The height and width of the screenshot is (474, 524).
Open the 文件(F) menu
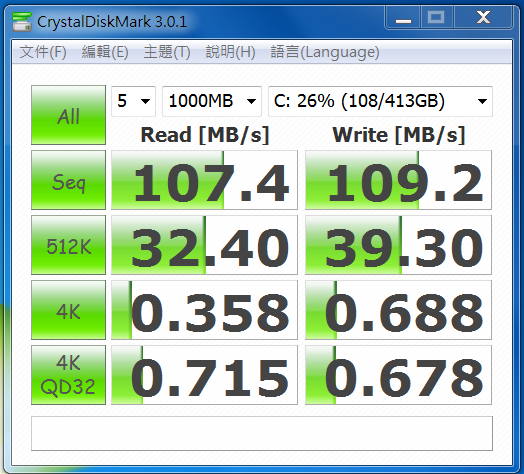point(43,52)
